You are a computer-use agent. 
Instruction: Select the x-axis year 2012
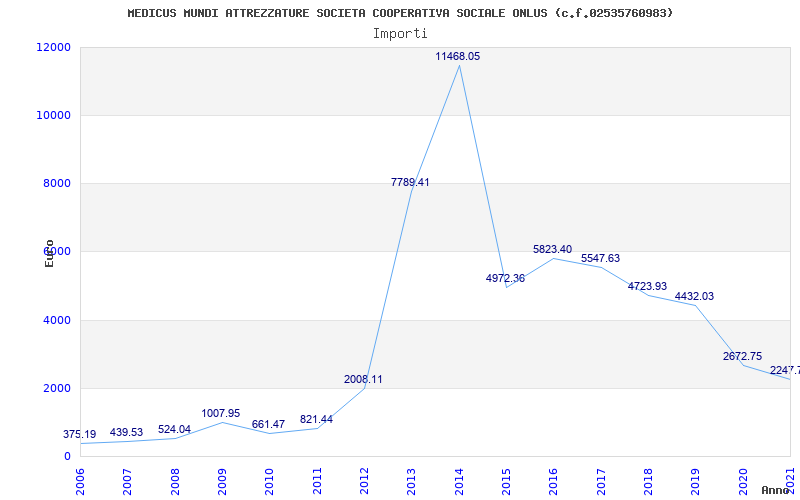point(364,482)
